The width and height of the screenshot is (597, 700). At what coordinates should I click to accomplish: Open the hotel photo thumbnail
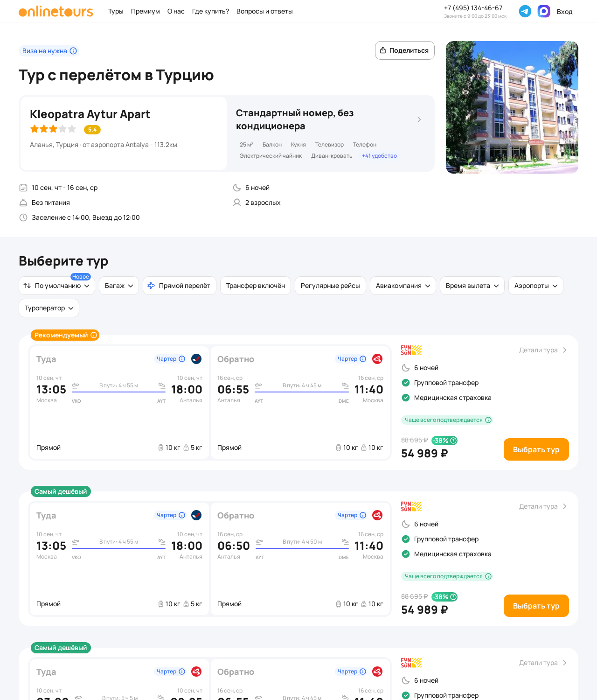[512, 107]
